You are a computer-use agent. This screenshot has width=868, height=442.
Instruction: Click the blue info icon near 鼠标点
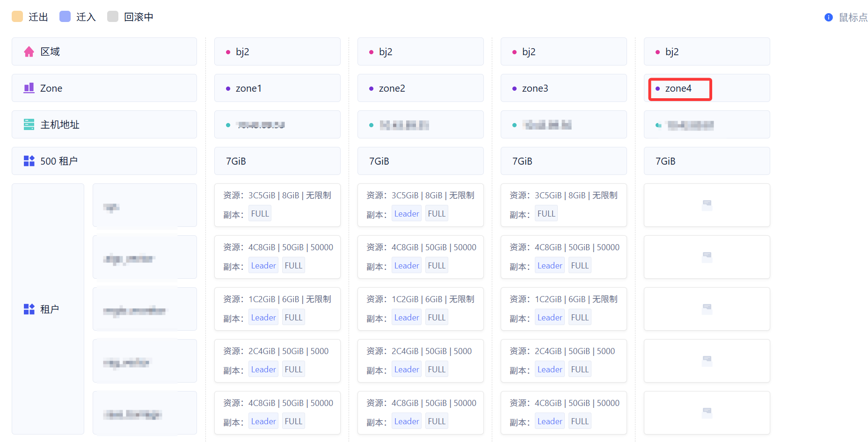828,17
